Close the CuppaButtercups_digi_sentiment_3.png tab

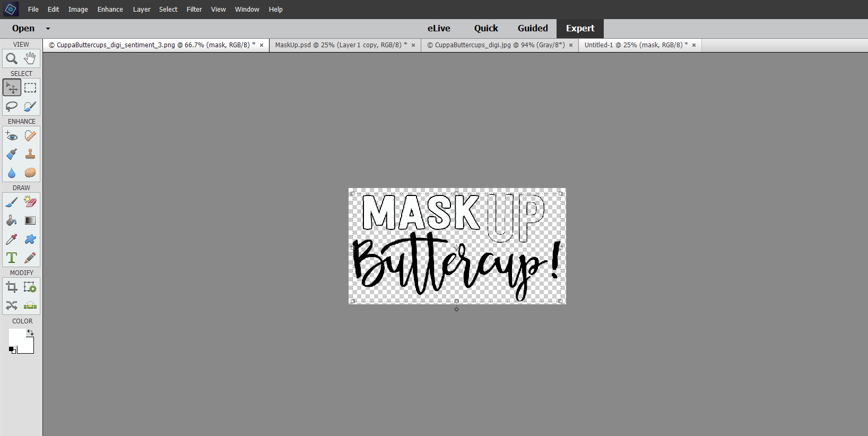pos(262,45)
